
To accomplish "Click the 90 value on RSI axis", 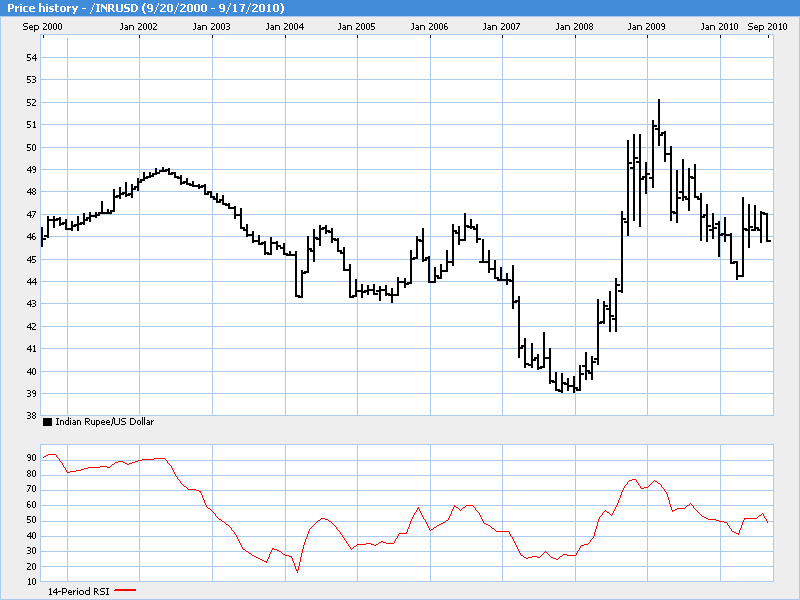I will click(31, 458).
